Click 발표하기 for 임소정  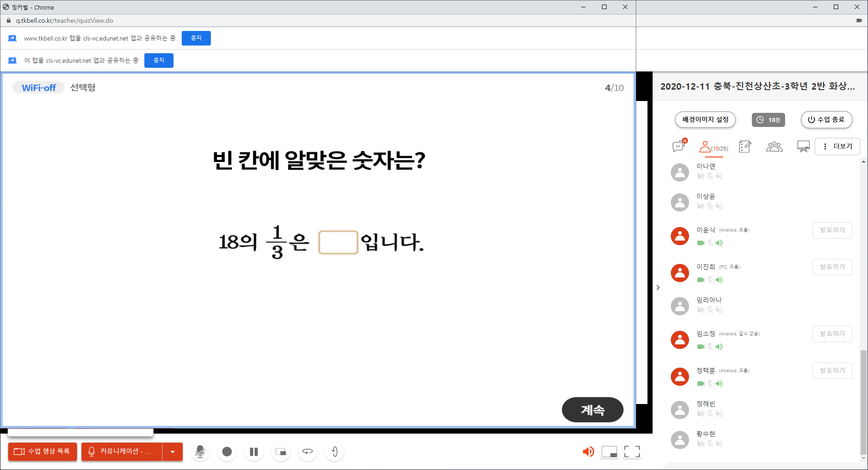pyautogui.click(x=832, y=334)
